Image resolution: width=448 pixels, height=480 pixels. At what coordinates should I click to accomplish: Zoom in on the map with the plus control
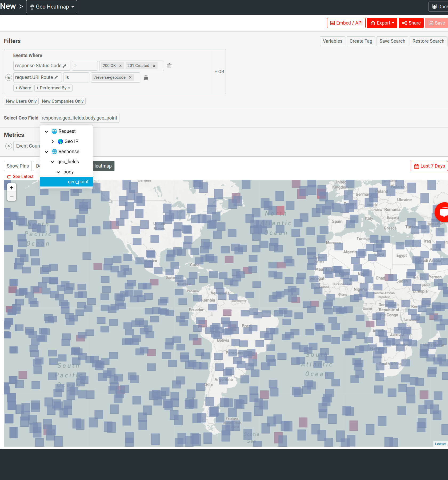tap(11, 188)
